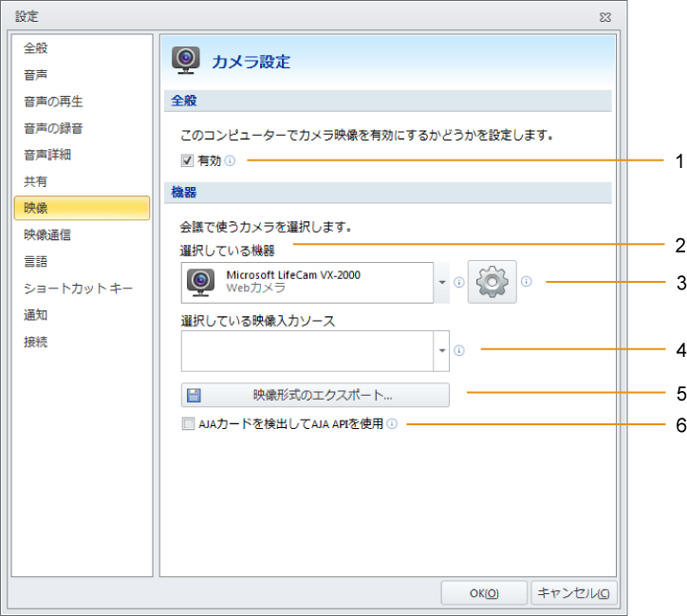Viewport: 687px width, 616px height.
Task: Open 音声の再生 settings page
Action: (82, 102)
